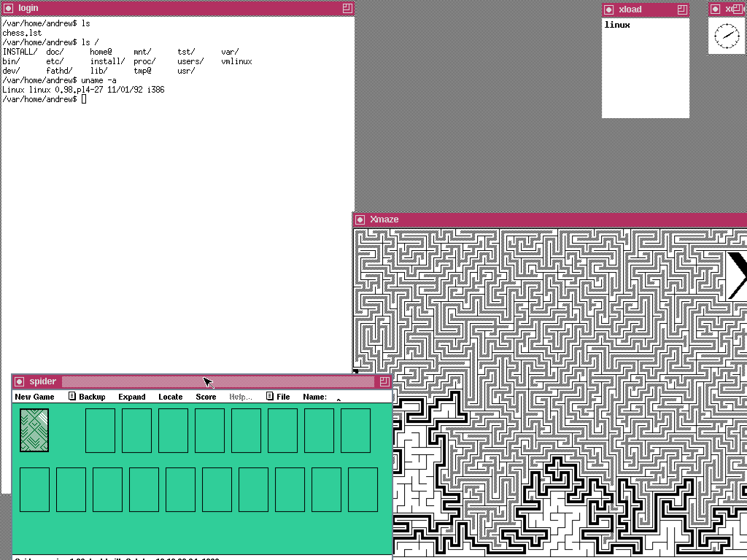Click the Locate button in spider
This screenshot has height=560, width=747.
(x=171, y=397)
